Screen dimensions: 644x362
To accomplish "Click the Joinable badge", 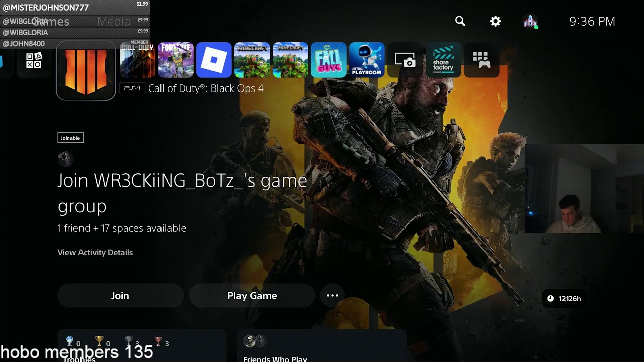I will coord(70,138).
